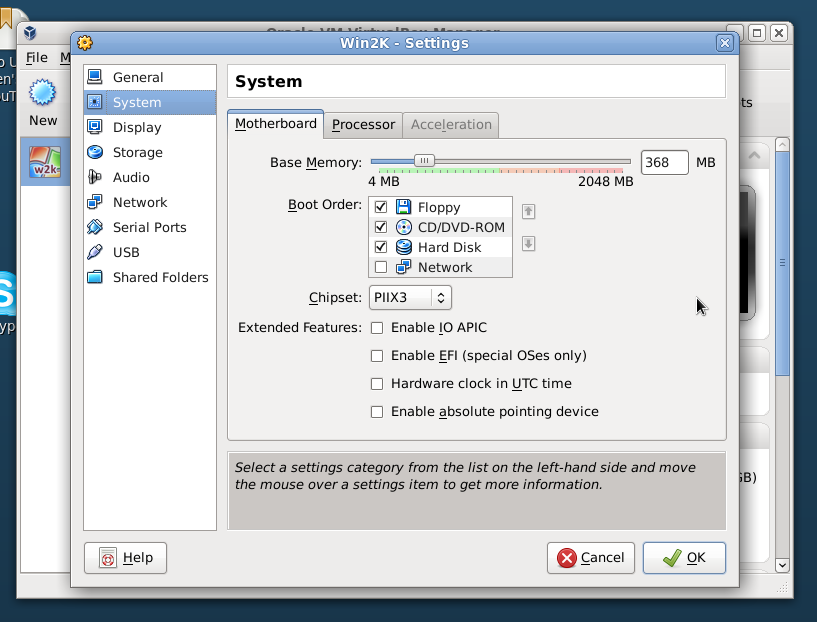Click the Base Memory value field showing 368
The height and width of the screenshot is (622, 817).
(x=664, y=163)
